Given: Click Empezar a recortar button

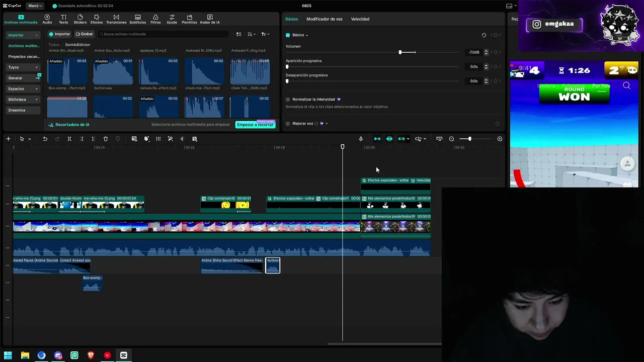Looking at the screenshot, I should point(255,125).
